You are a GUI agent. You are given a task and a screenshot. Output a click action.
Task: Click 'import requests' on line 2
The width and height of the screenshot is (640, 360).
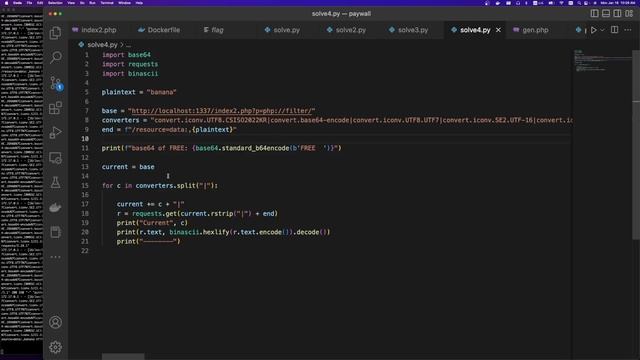(130, 64)
